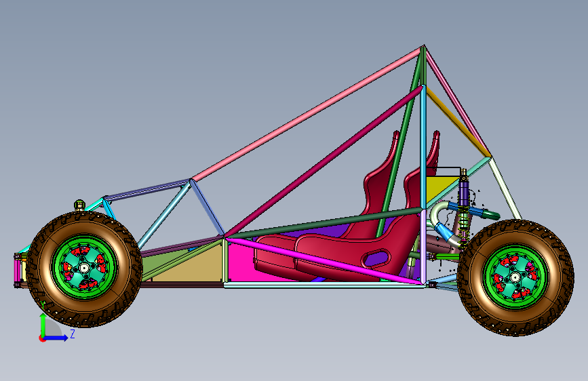The width and height of the screenshot is (588, 381).
Task: Pick the white bottom frame rail
Action: (324, 286)
